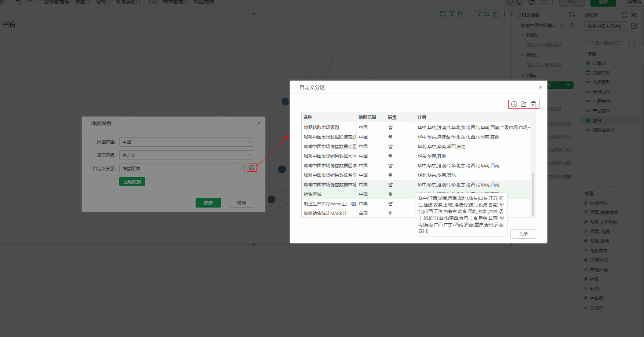This screenshot has height=337, width=644.
Task: Click the dataset search field
Action: point(608,43)
